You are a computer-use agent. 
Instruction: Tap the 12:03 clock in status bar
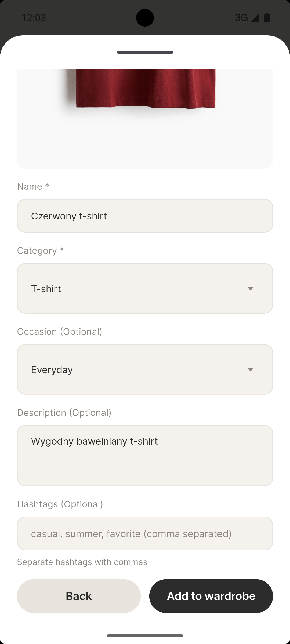(34, 18)
